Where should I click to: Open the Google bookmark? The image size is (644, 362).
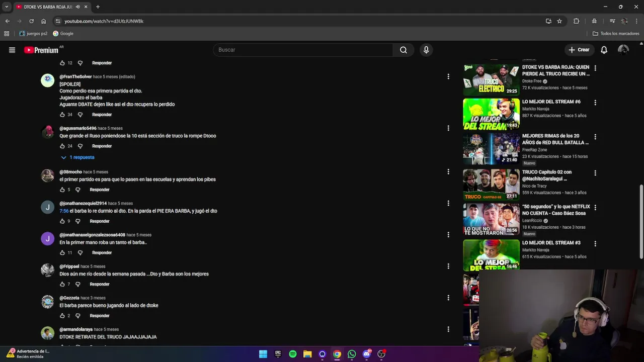(63, 34)
